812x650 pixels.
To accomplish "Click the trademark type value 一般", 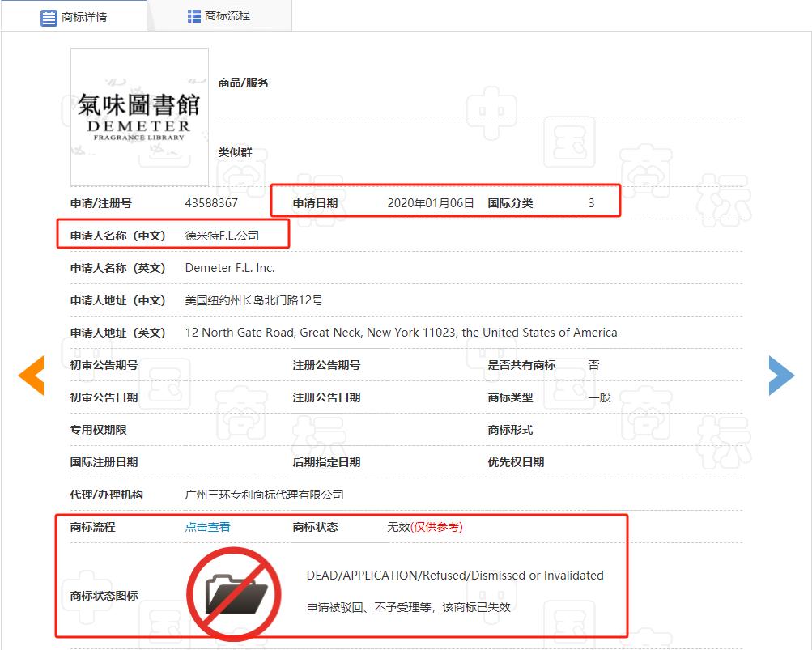I will [x=599, y=397].
